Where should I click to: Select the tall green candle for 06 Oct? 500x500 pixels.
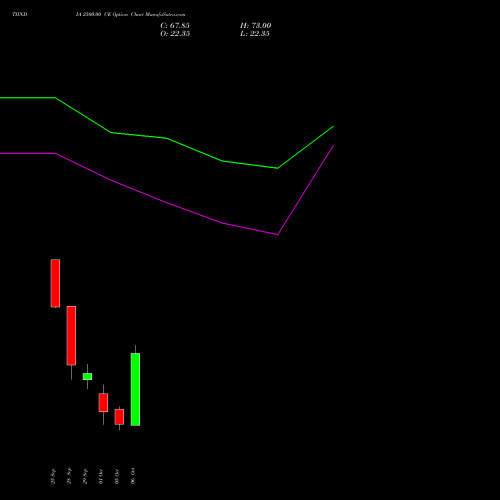coord(135,389)
